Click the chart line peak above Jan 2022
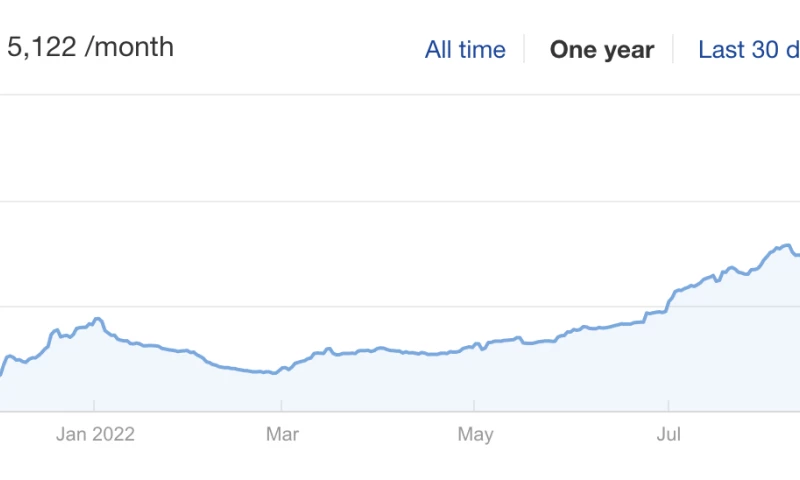The image size is (800, 480). pos(97,319)
